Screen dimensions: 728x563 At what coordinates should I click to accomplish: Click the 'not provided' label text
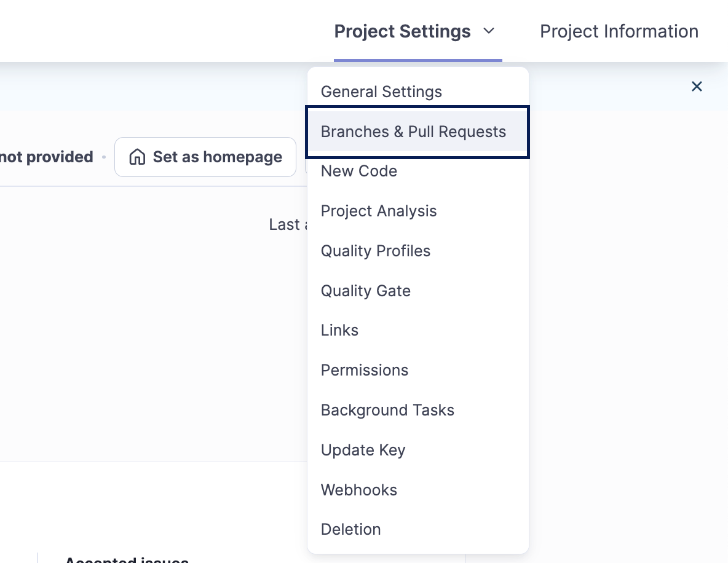coord(46,157)
